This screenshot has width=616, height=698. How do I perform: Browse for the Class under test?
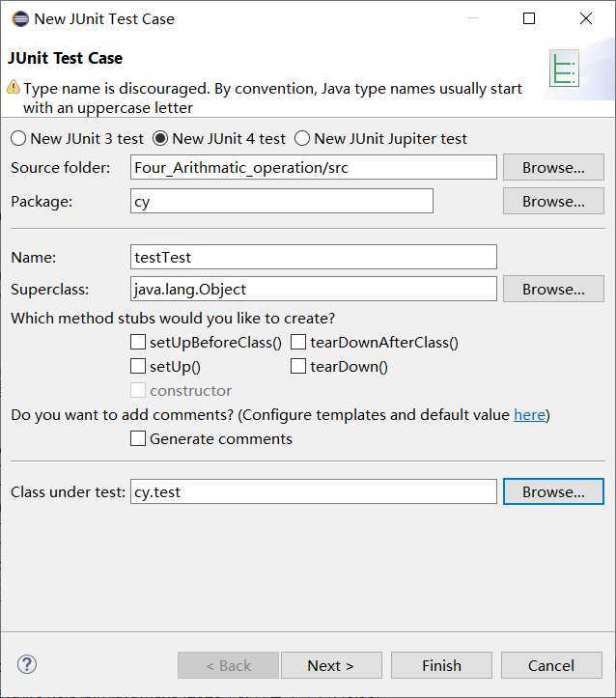coord(553,491)
